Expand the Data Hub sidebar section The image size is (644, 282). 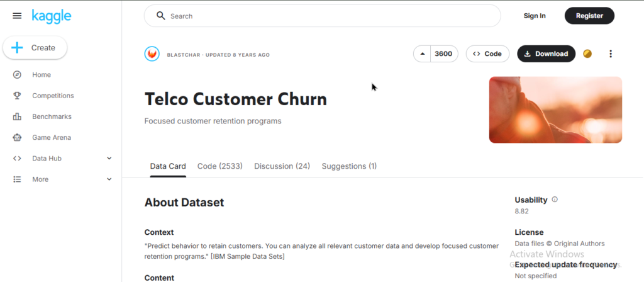pos(109,159)
